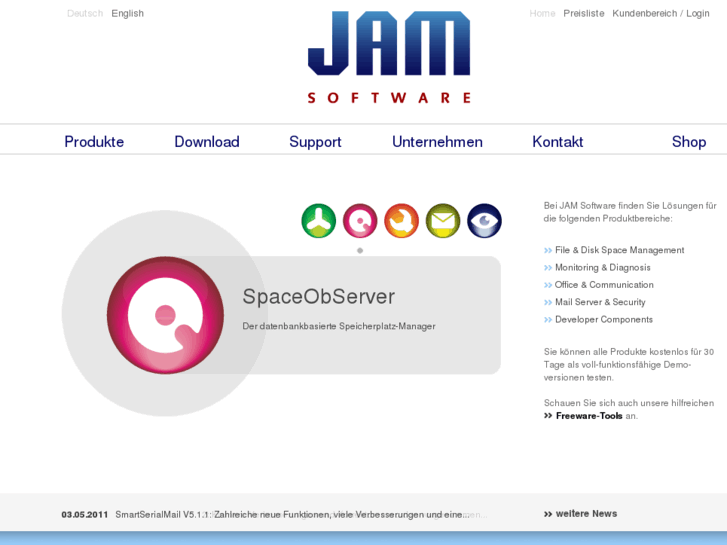
Task: Open the Unternehmen menu
Action: click(437, 141)
